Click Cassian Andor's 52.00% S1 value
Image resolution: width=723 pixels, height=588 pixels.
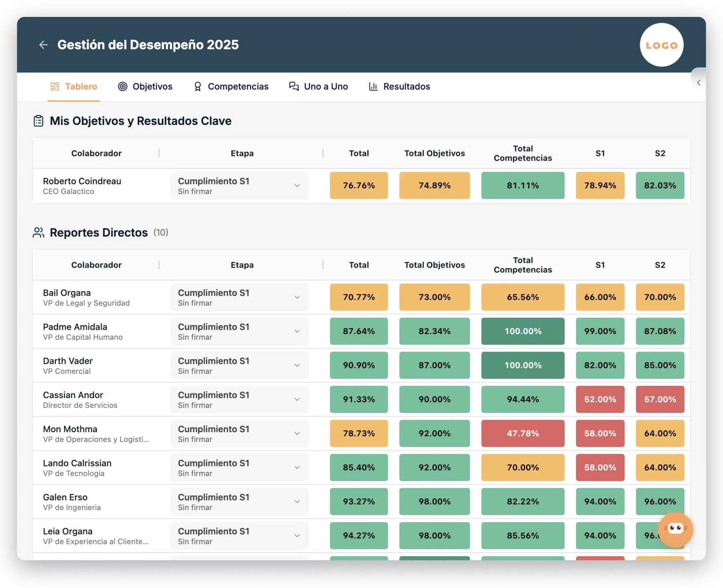click(600, 400)
